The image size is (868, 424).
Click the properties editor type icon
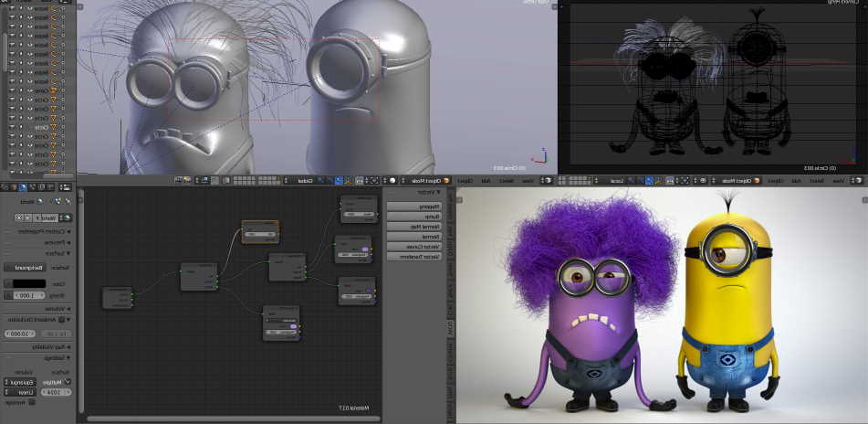click(66, 187)
